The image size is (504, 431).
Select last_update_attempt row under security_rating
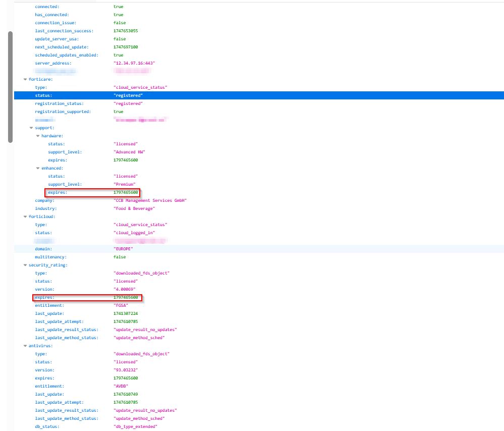(x=259, y=321)
